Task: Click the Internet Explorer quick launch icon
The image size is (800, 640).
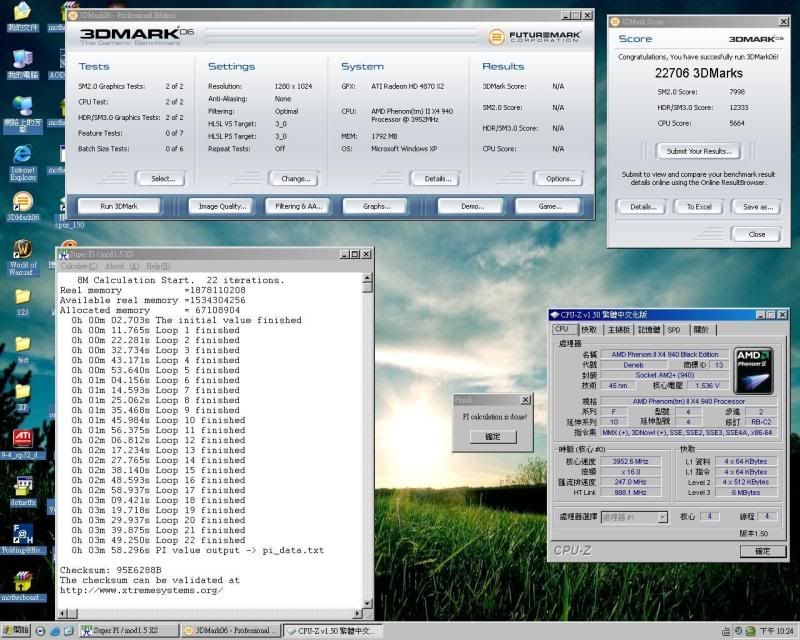Action: [55, 631]
